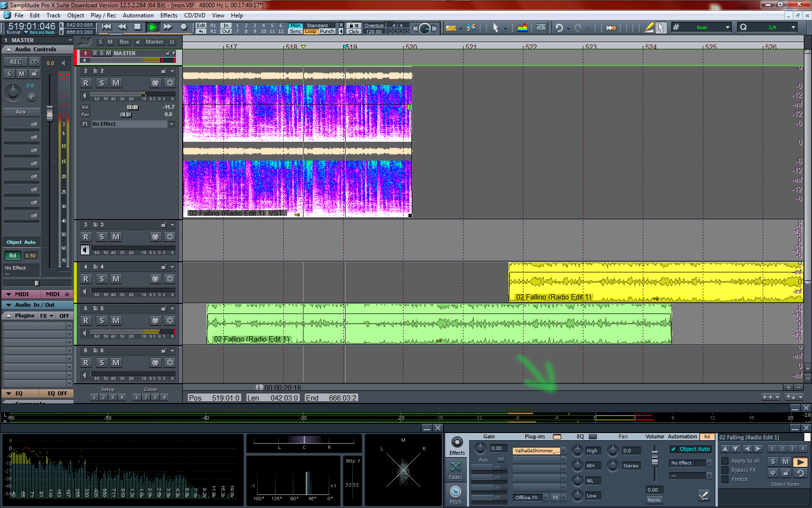The width and height of the screenshot is (812, 508).
Task: Open the rainbow spectral display icon
Action: pos(522,28)
